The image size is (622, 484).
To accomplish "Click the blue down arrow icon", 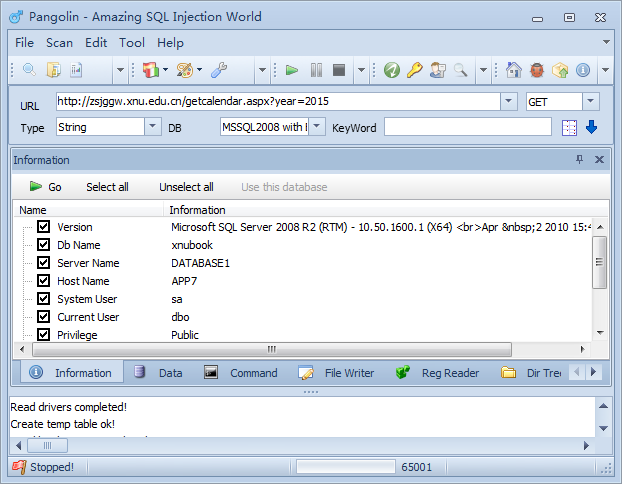I will (591, 127).
